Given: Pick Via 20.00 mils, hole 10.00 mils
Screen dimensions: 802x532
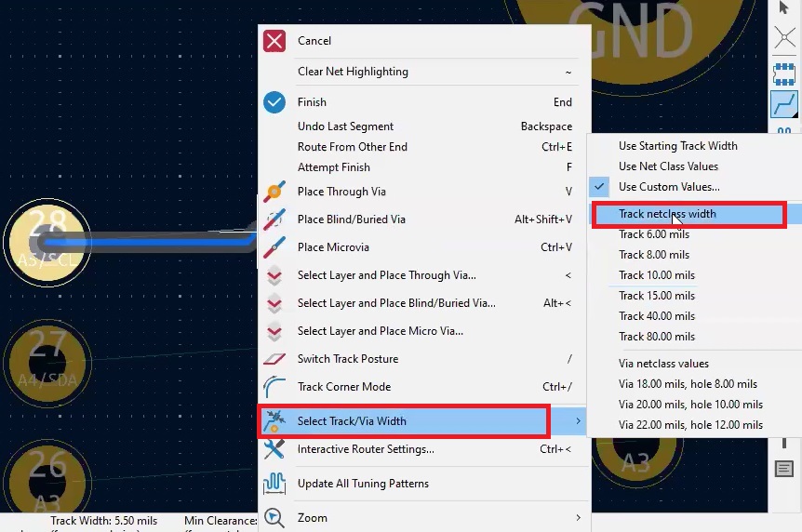Looking at the screenshot, I should pyautogui.click(x=690, y=405).
